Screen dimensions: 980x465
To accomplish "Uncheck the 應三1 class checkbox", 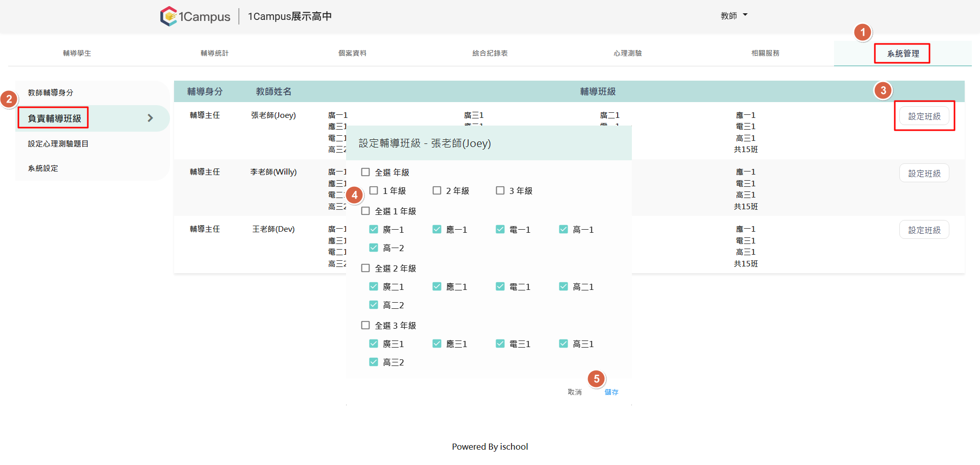I will click(x=437, y=344).
